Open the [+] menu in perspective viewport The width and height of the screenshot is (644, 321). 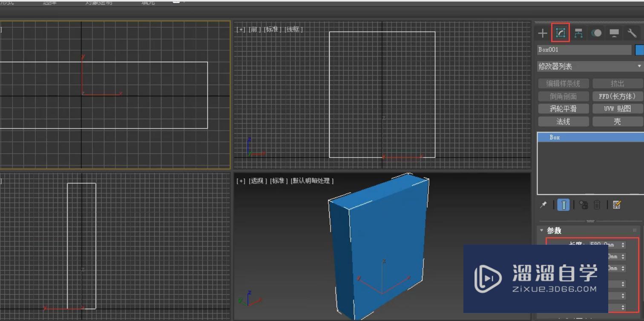[x=241, y=181]
